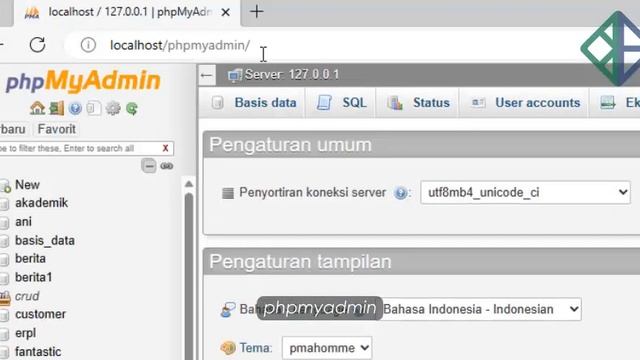Select the localhost phpMyAdmin browser tab
Viewport: 640px width, 360px height.
point(127,12)
